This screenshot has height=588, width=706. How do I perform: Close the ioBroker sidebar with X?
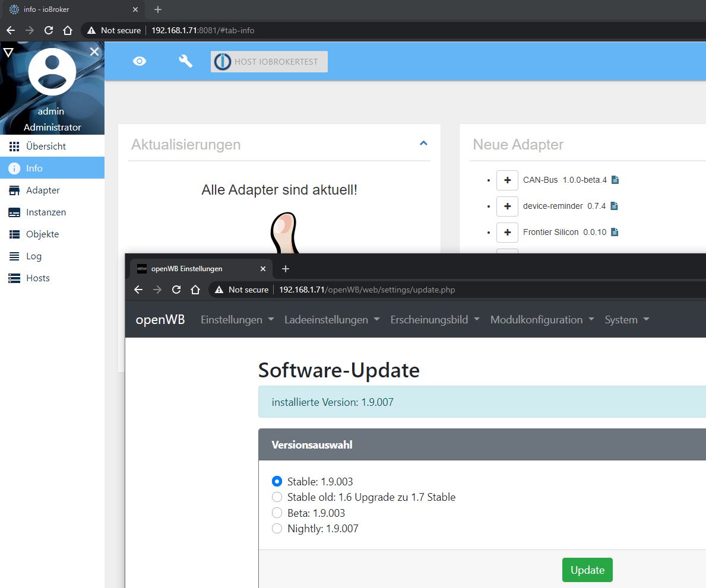[x=94, y=52]
